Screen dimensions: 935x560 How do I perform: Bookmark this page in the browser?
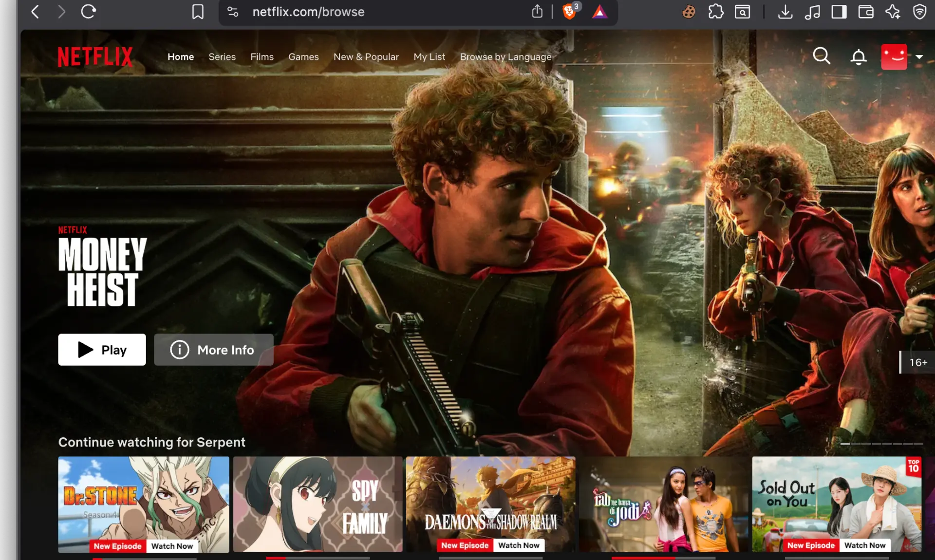click(x=198, y=12)
